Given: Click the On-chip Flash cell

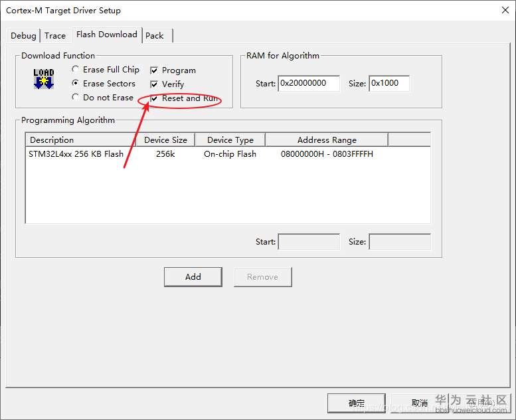Looking at the screenshot, I should tap(230, 154).
